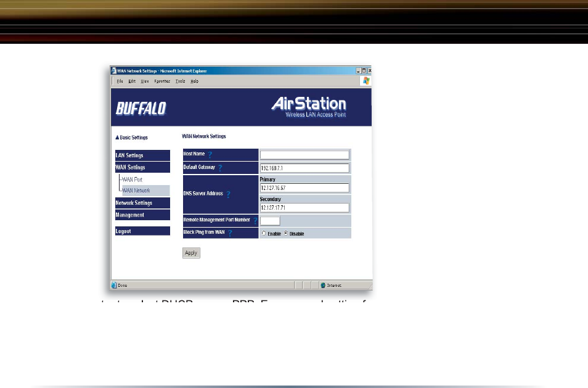Click the Buffalo logo
588x388 pixels.
[141, 109]
